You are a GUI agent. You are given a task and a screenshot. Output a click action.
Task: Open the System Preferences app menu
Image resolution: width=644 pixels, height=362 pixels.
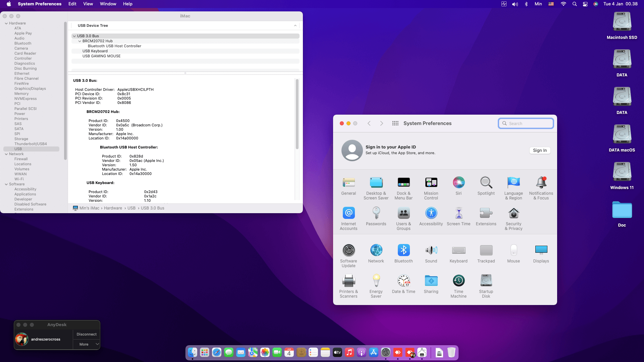click(40, 4)
